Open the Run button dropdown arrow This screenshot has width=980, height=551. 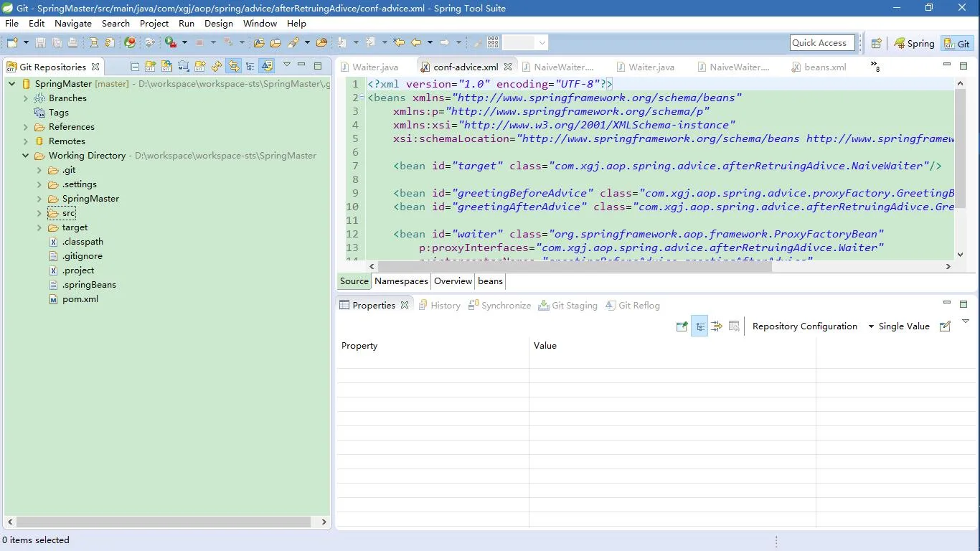(x=184, y=42)
